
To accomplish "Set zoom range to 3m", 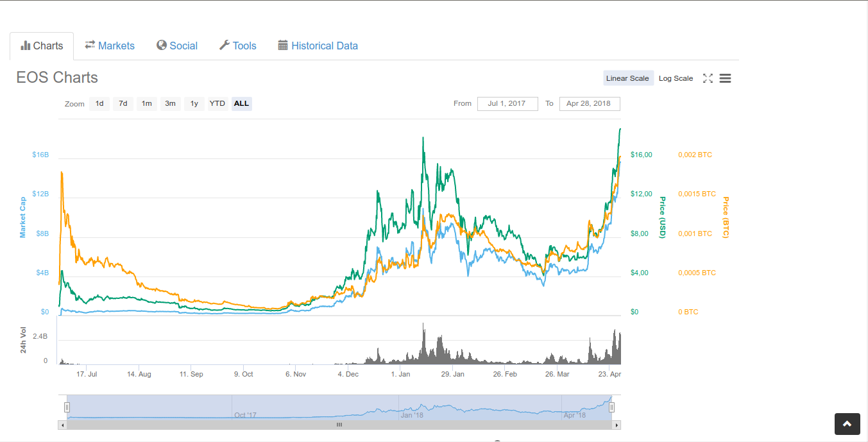I will (x=170, y=103).
